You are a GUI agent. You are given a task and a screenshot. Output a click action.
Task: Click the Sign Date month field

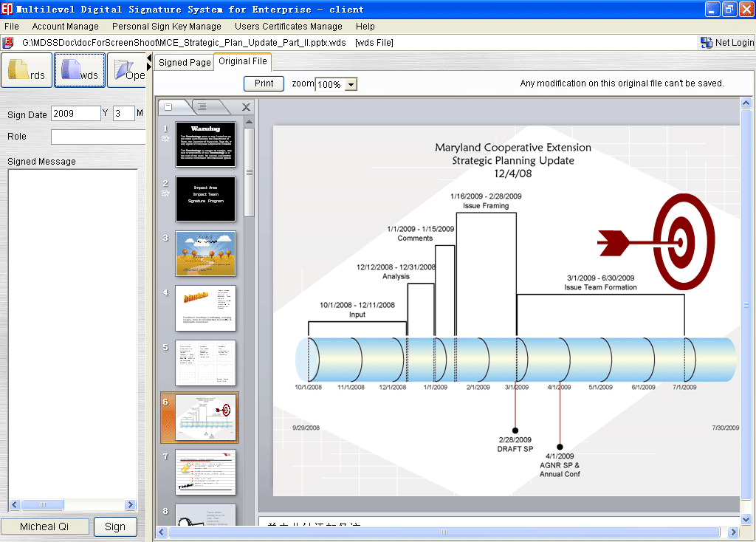point(124,114)
